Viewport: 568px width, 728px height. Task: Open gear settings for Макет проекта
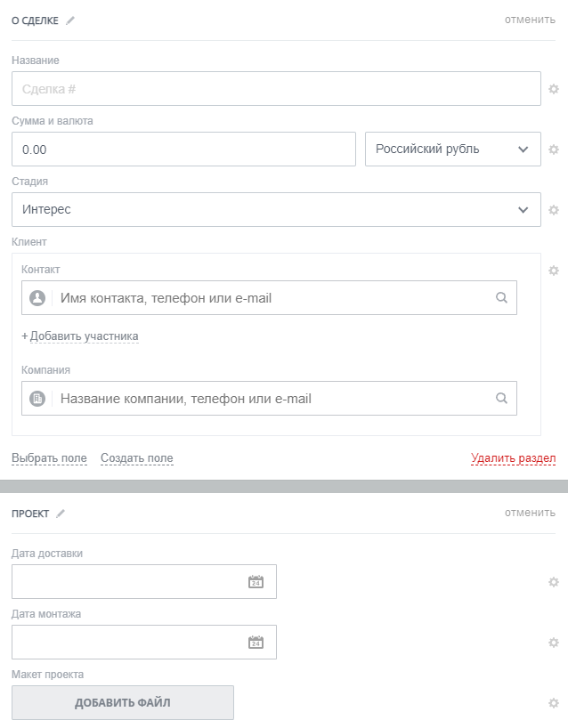[554, 703]
